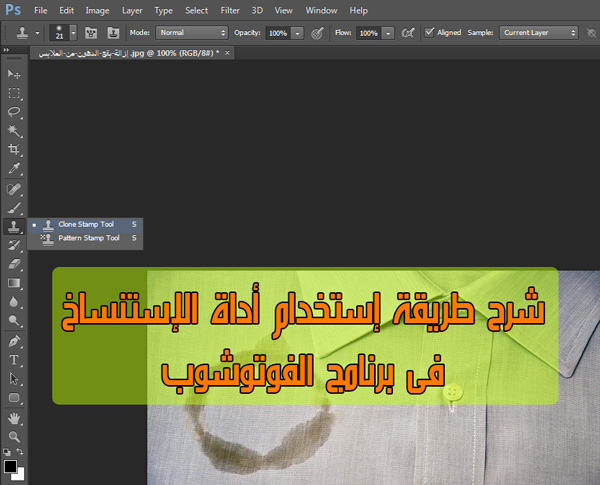Screen dimensions: 600x485
Task: Swap foreground and background colors
Action: tap(20, 452)
